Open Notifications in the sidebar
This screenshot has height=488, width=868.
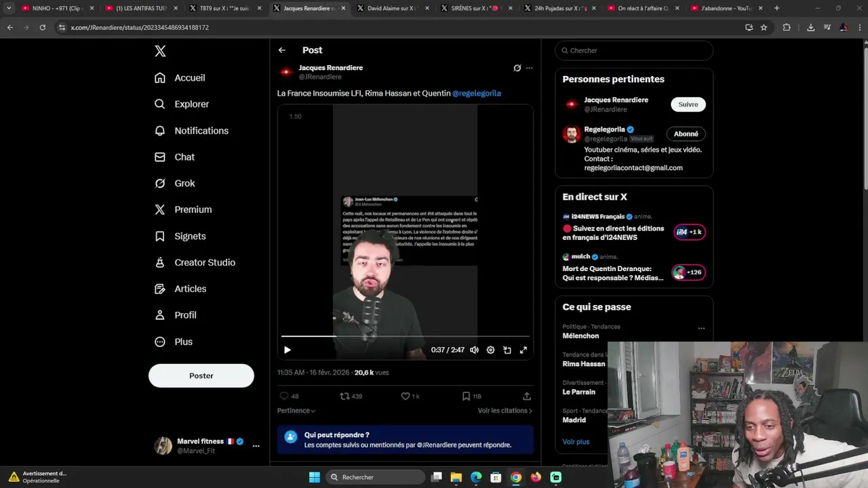pyautogui.click(x=191, y=131)
